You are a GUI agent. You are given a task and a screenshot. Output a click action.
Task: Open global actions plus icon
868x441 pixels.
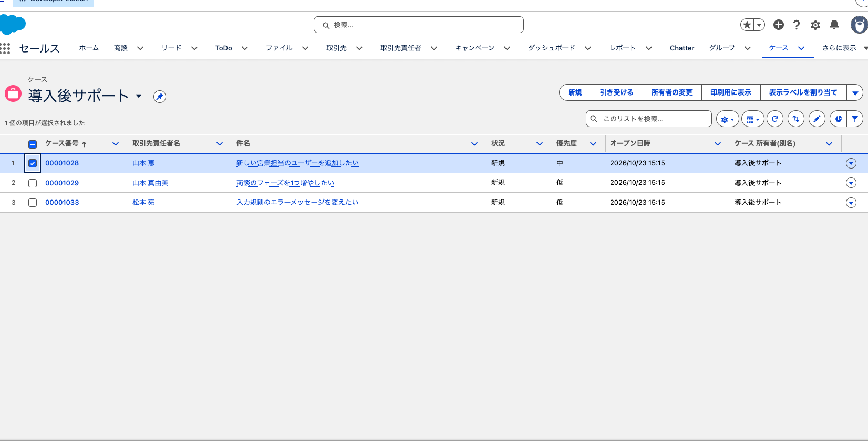click(779, 25)
